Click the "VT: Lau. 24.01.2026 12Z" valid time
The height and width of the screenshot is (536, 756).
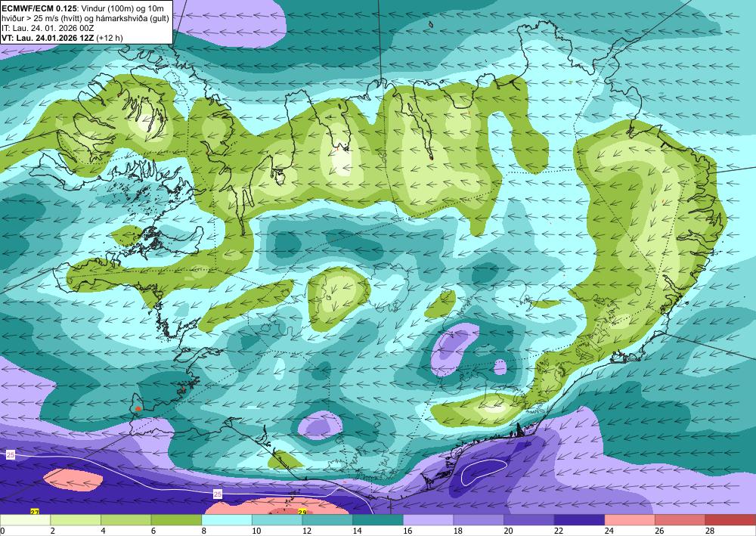click(x=48, y=38)
